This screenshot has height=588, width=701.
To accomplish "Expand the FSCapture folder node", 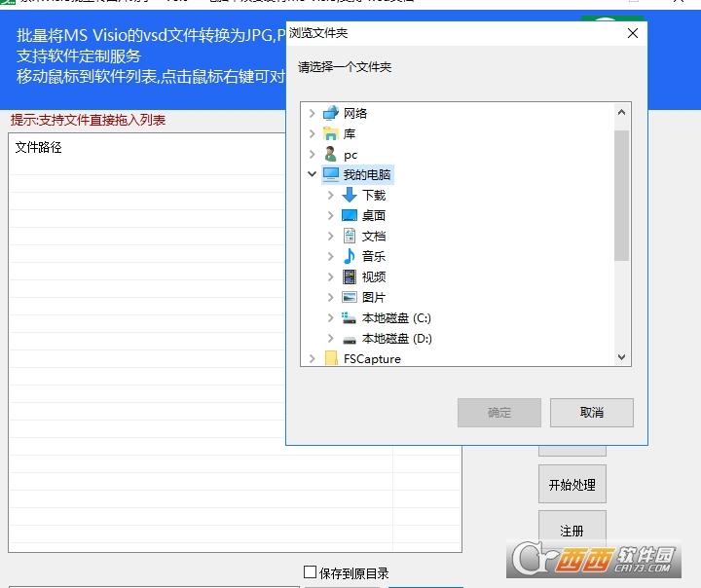I will click(x=313, y=358).
